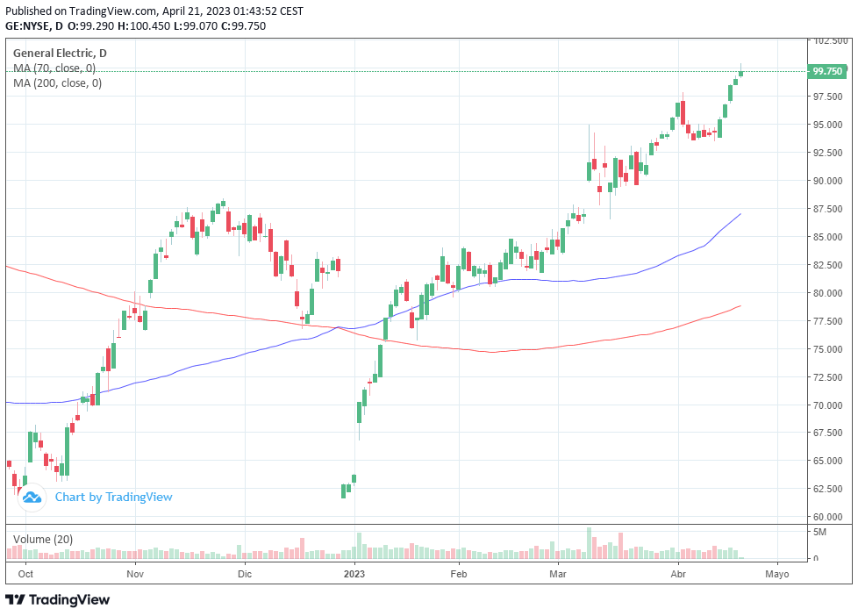
Task: Click the 87.500 price axis label
Action: (827, 209)
